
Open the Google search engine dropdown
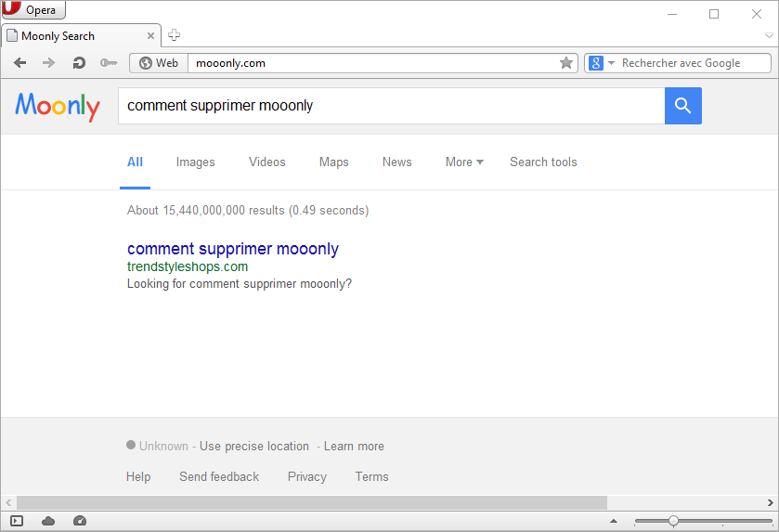click(x=602, y=63)
